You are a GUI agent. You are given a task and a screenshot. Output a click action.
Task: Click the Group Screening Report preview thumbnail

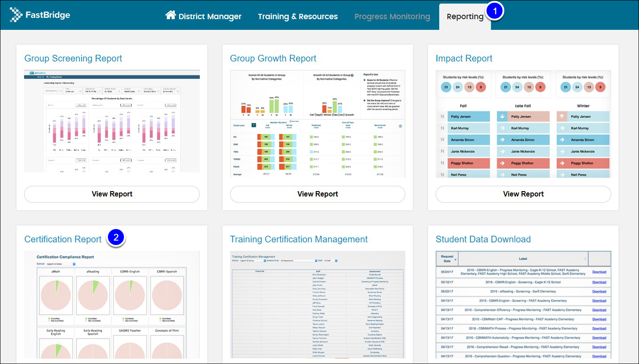(x=112, y=121)
